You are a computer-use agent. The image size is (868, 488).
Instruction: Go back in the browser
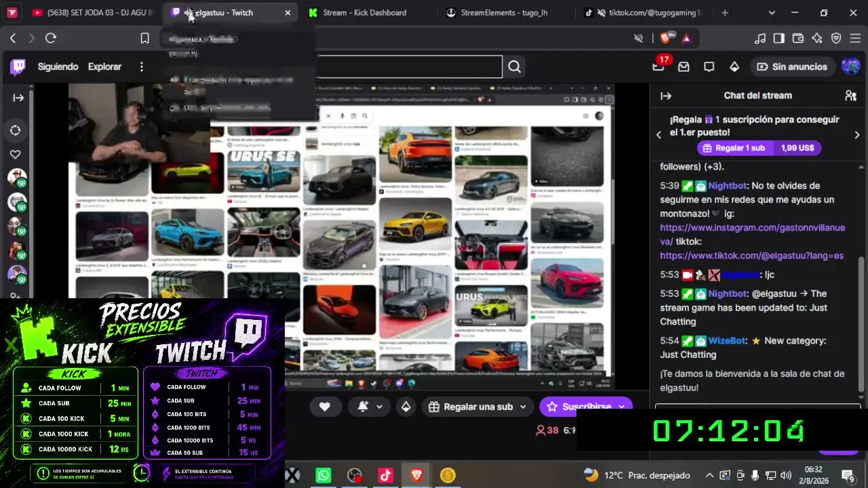[x=13, y=39]
